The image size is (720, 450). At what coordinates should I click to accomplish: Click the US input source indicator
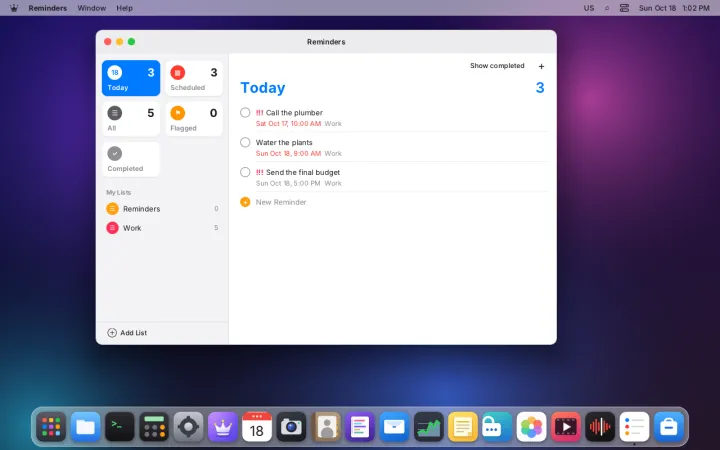(589, 8)
